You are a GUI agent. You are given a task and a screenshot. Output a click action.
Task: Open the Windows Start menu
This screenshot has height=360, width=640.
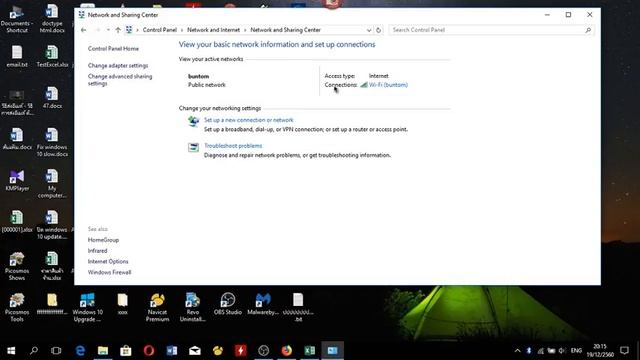click(x=11, y=351)
